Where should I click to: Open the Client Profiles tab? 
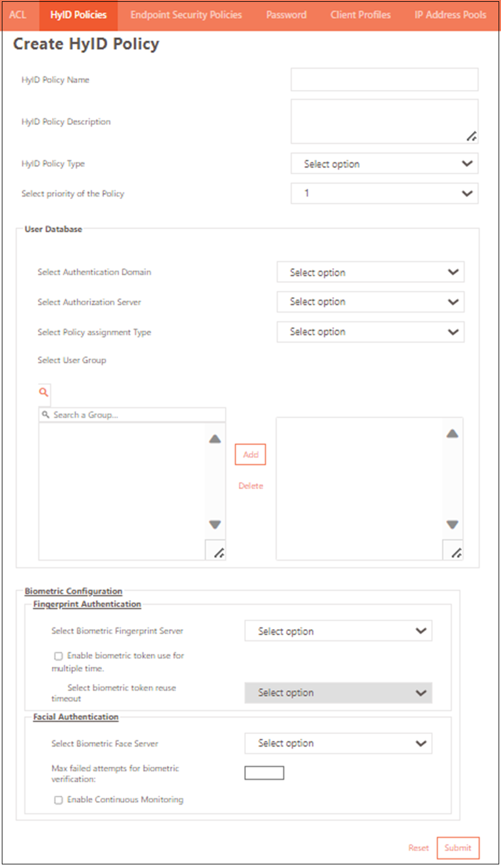(361, 14)
